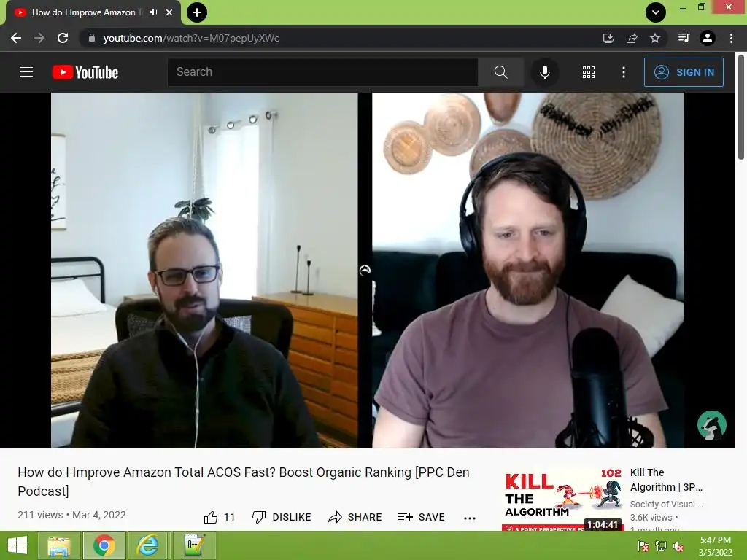
Task: Click SHARE under the video
Action: pos(355,517)
